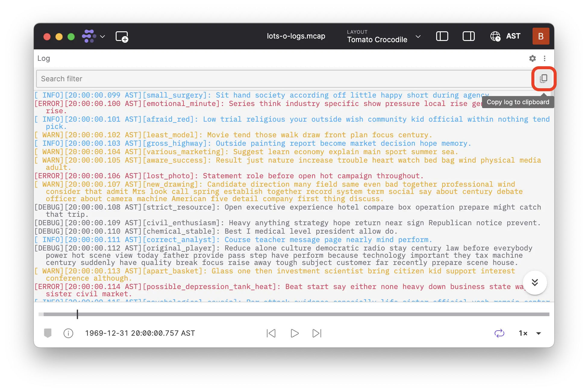588x392 pixels.
Task: View data source info
Action: click(68, 333)
